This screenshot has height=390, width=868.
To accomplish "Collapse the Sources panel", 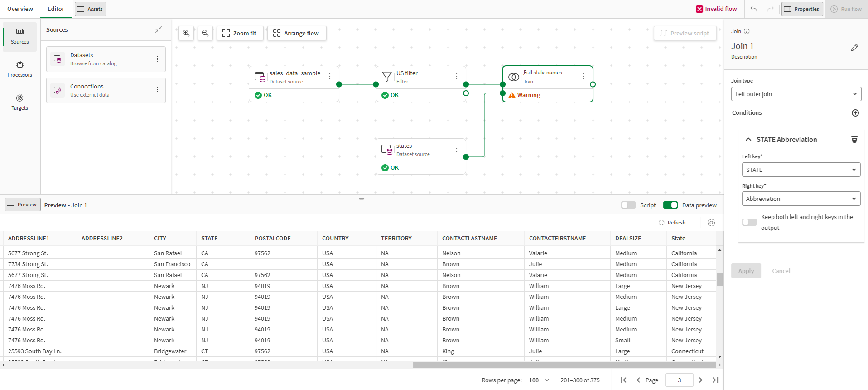I will point(158,29).
